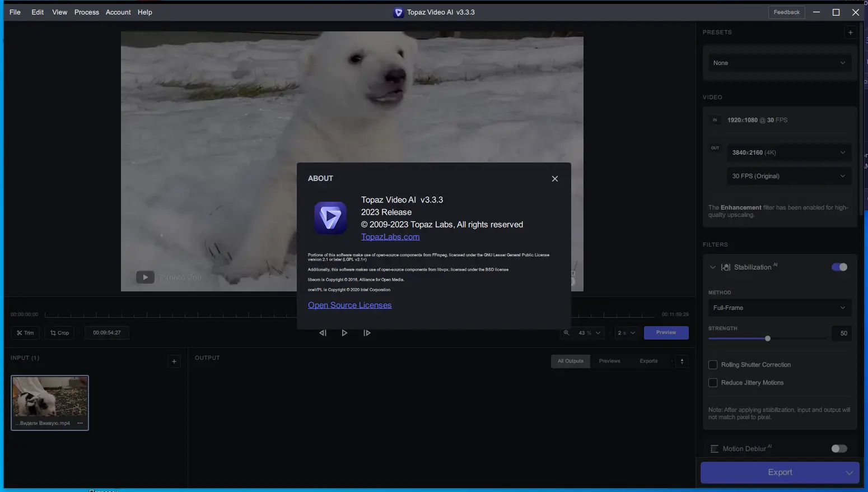Viewport: 868px width, 492px height.
Task: Click the timecode field 00:09:54:27
Action: tap(107, 333)
